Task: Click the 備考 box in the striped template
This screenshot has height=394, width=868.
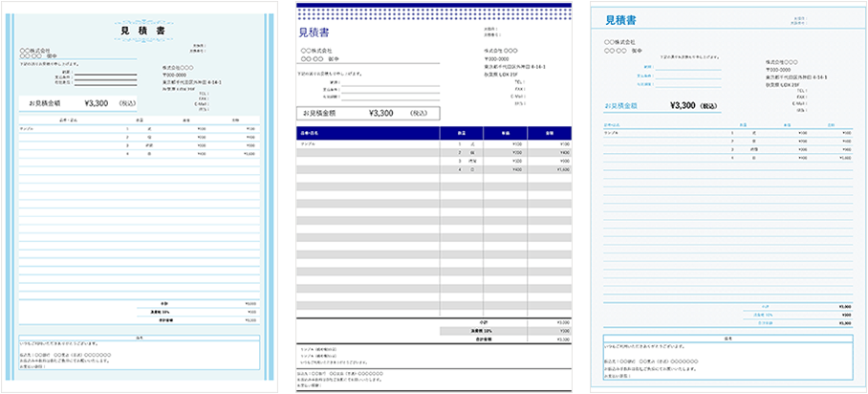Action: click(140, 356)
